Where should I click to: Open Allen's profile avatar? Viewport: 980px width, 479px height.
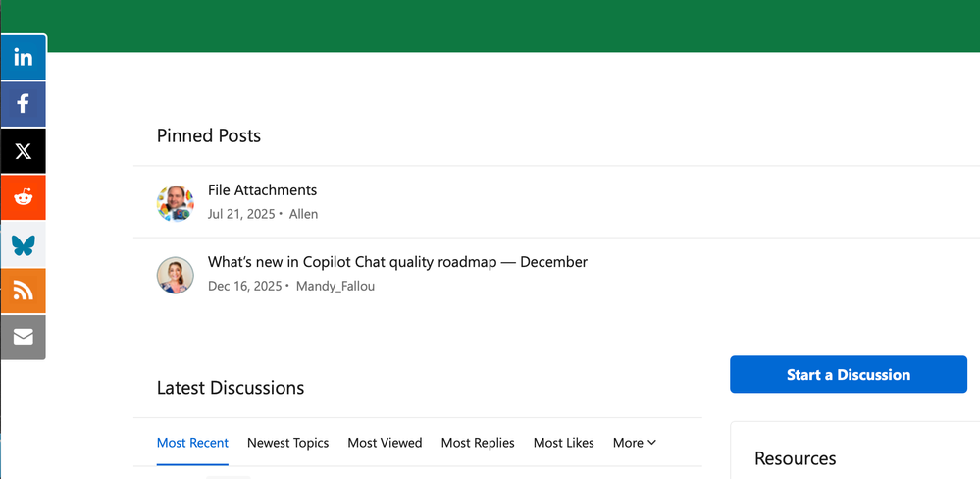coord(176,202)
